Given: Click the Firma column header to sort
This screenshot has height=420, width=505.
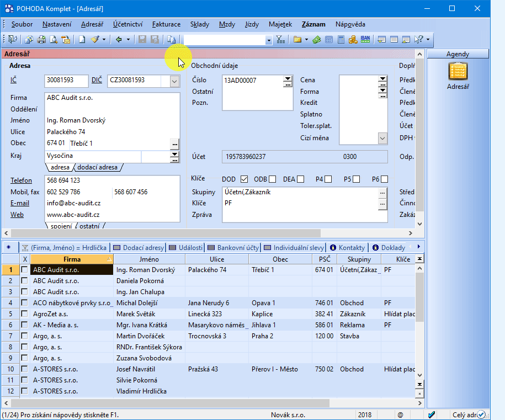Looking at the screenshot, I should 72,259.
